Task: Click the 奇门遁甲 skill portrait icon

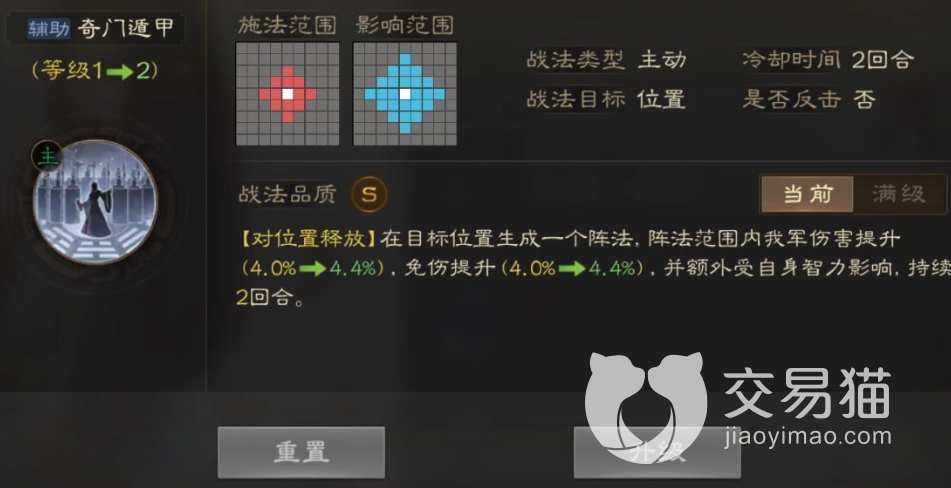Action: pyautogui.click(x=95, y=202)
